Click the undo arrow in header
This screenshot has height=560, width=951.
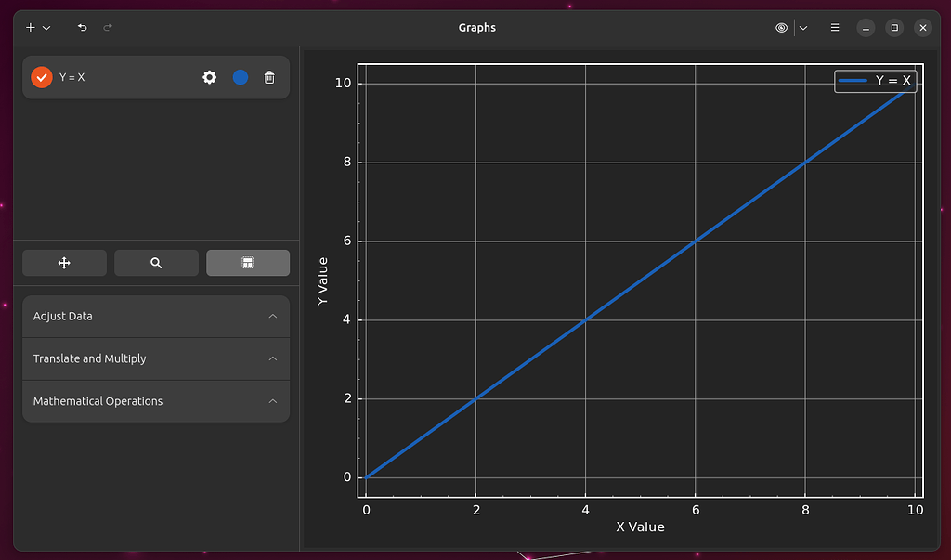pyautogui.click(x=82, y=28)
